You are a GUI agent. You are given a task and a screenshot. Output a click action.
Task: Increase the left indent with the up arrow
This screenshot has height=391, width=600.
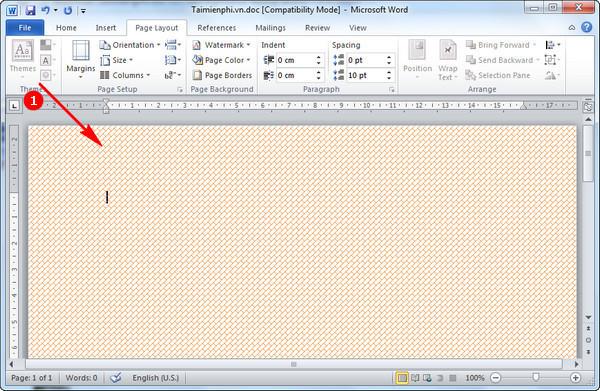318,57
